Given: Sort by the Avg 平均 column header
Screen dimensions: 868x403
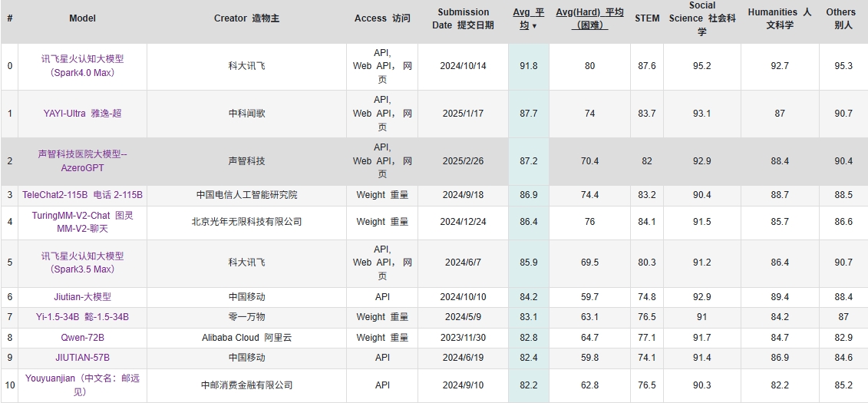Looking at the screenshot, I should pyautogui.click(x=528, y=19).
